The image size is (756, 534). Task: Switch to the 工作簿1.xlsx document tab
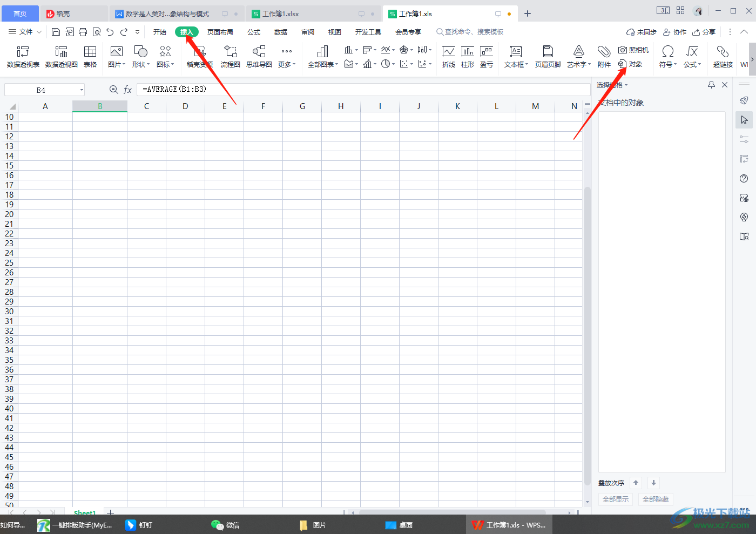pyautogui.click(x=313, y=13)
